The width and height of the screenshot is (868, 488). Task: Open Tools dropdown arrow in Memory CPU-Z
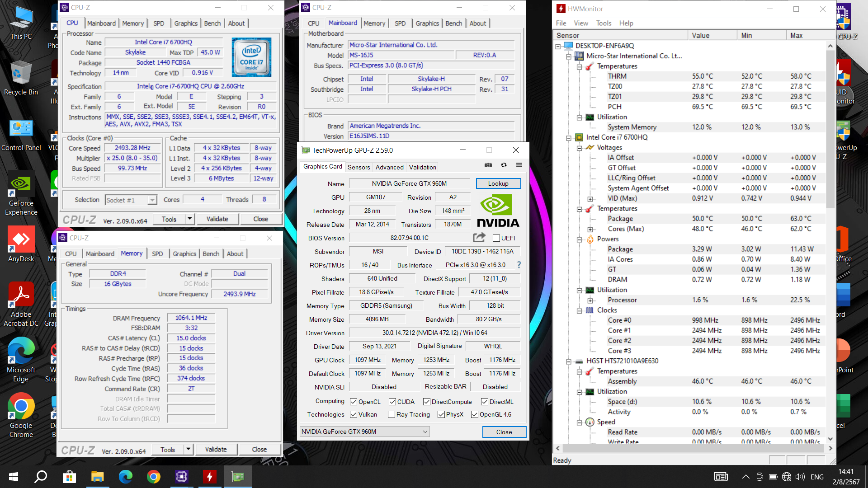tap(188, 450)
